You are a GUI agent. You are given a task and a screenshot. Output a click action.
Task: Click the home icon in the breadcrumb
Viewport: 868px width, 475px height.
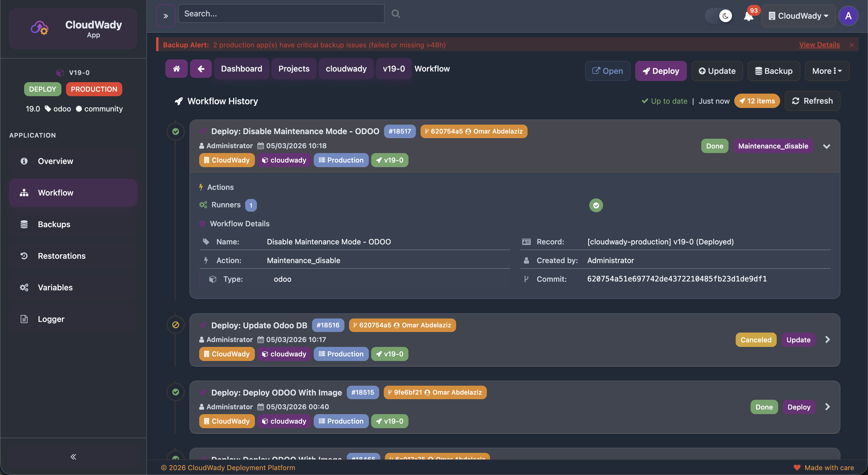[176, 68]
